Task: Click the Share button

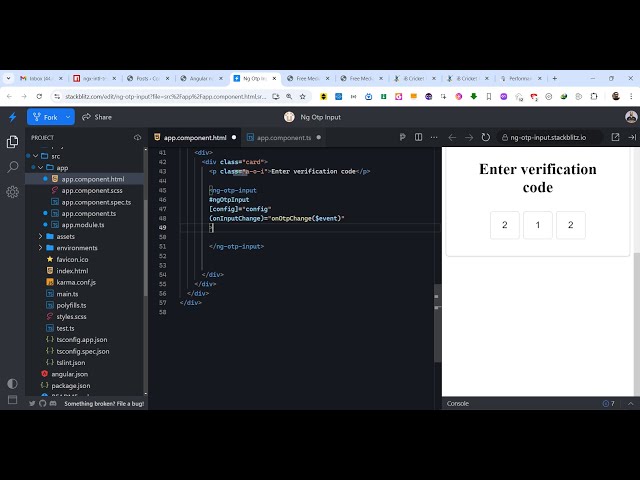Action: (x=97, y=117)
